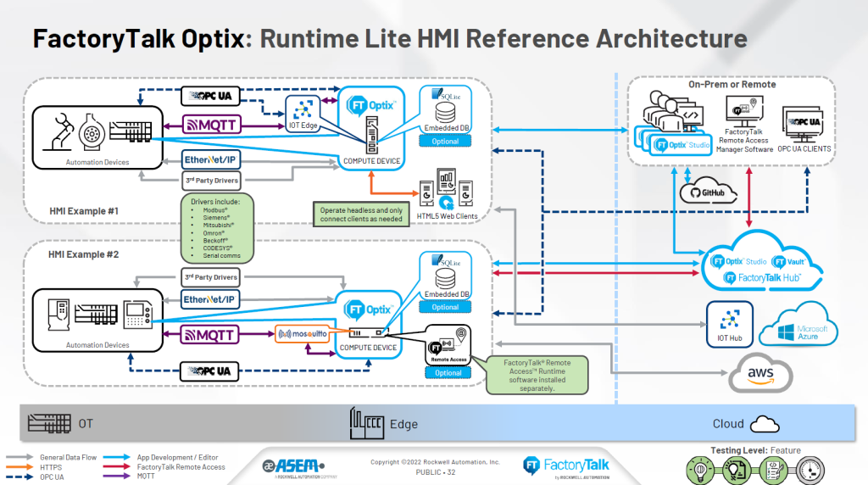Select the Optional label under Remote Access
Image resolution: width=868 pixels, height=485 pixels.
coord(448,372)
